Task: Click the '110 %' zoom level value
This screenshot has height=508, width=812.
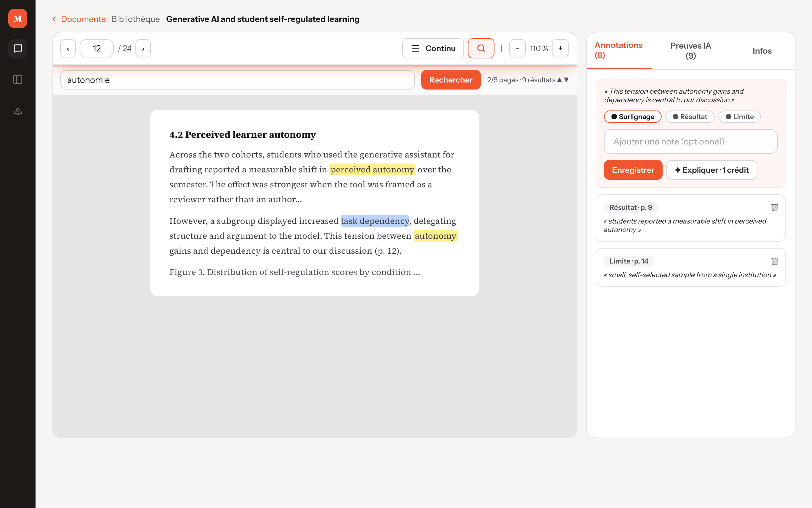Action: click(x=539, y=48)
